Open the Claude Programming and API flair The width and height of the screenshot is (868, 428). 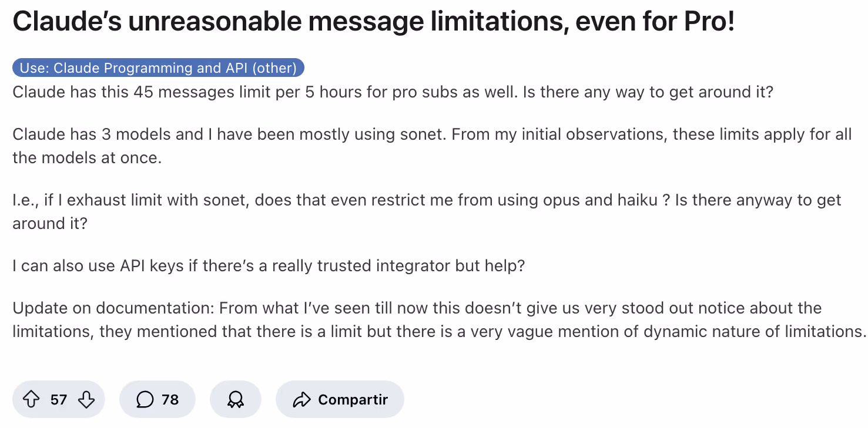(x=158, y=68)
